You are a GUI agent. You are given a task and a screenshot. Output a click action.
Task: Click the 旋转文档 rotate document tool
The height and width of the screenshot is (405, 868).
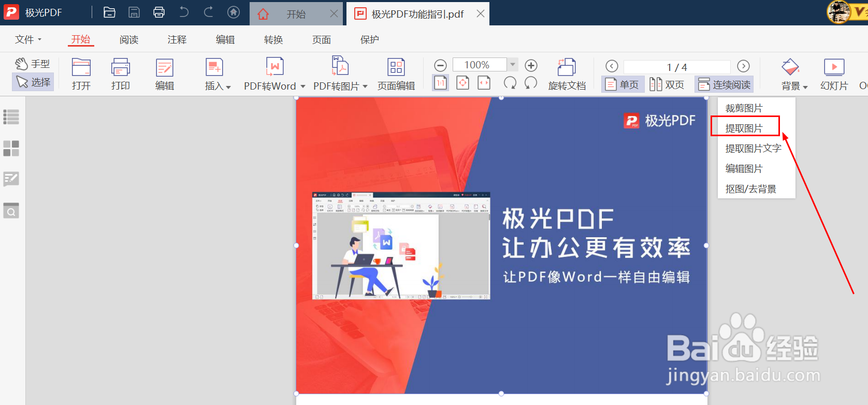pos(567,75)
